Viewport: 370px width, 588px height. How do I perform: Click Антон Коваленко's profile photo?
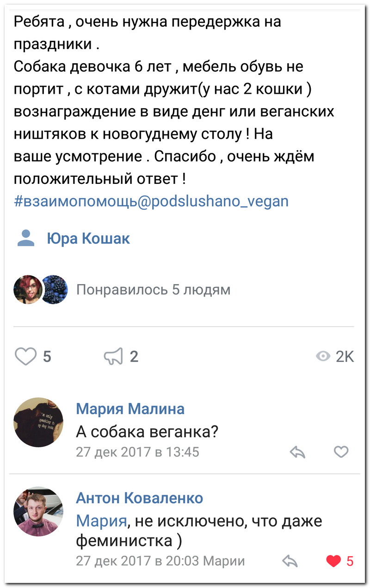click(x=38, y=511)
